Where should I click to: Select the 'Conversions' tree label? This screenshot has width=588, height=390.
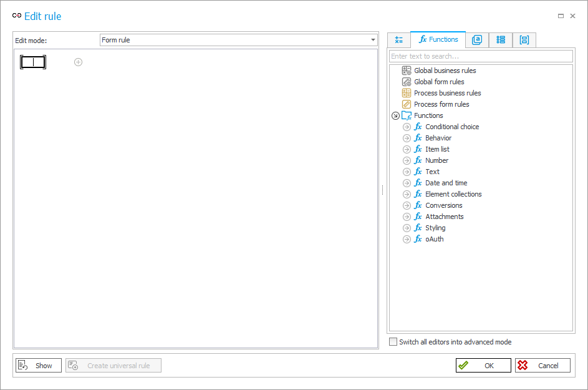[x=443, y=206]
